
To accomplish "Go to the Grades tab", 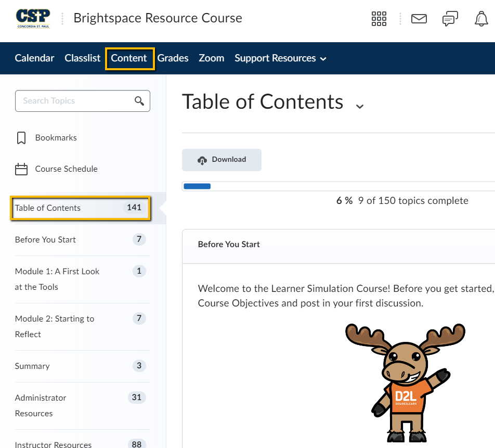I will point(173,58).
